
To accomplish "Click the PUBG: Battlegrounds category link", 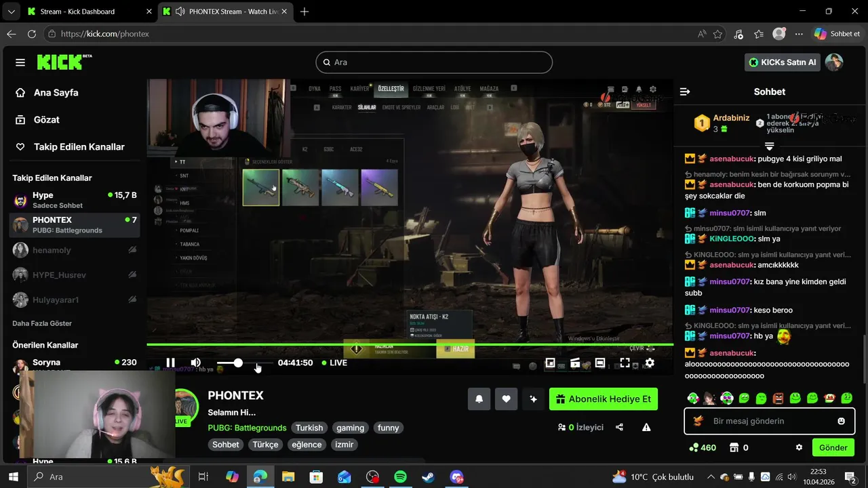I will (x=247, y=428).
